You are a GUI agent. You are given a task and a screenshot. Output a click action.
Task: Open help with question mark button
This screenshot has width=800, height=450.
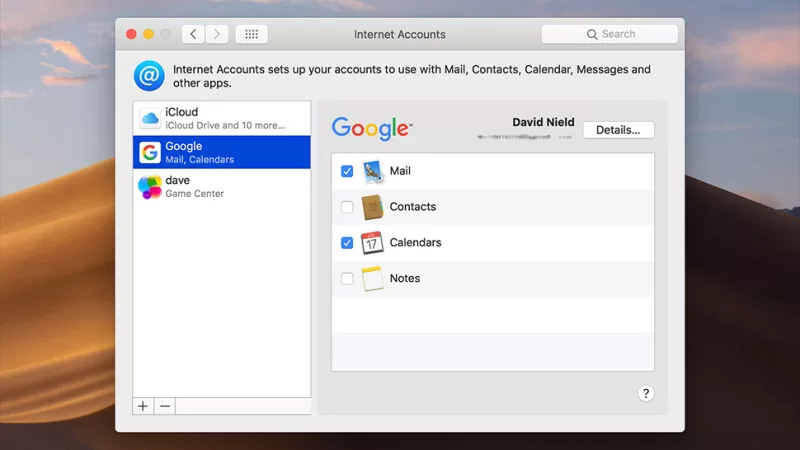coord(645,393)
